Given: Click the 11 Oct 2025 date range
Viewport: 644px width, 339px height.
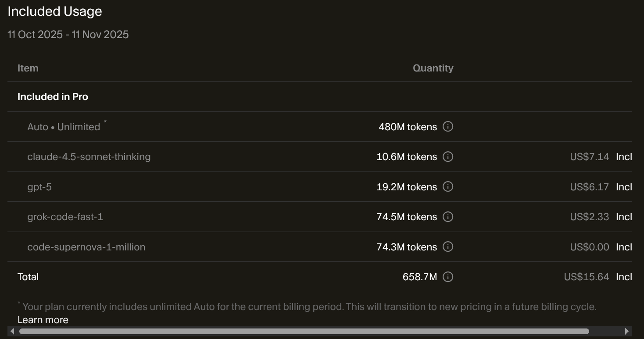Looking at the screenshot, I should (68, 35).
